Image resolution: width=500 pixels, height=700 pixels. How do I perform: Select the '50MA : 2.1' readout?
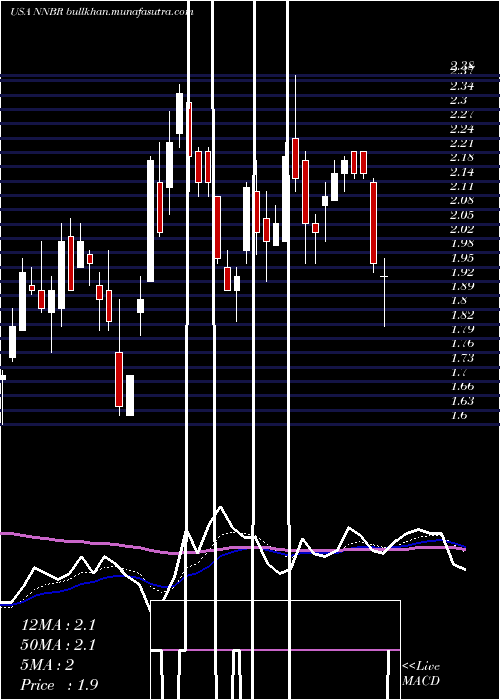(58, 645)
